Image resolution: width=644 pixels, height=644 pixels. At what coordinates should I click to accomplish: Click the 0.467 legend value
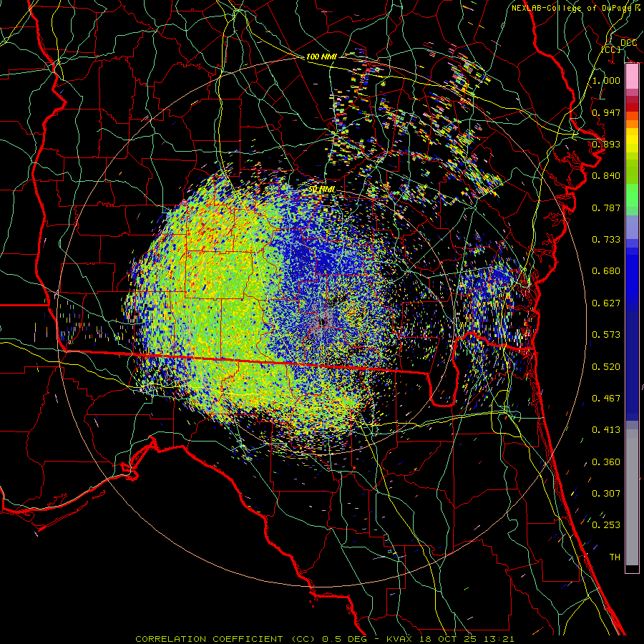(x=606, y=399)
